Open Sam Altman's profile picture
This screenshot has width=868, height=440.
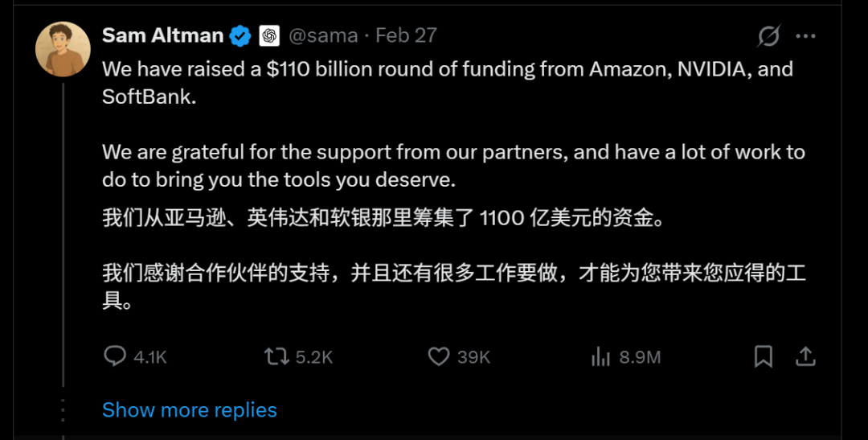[x=63, y=50]
